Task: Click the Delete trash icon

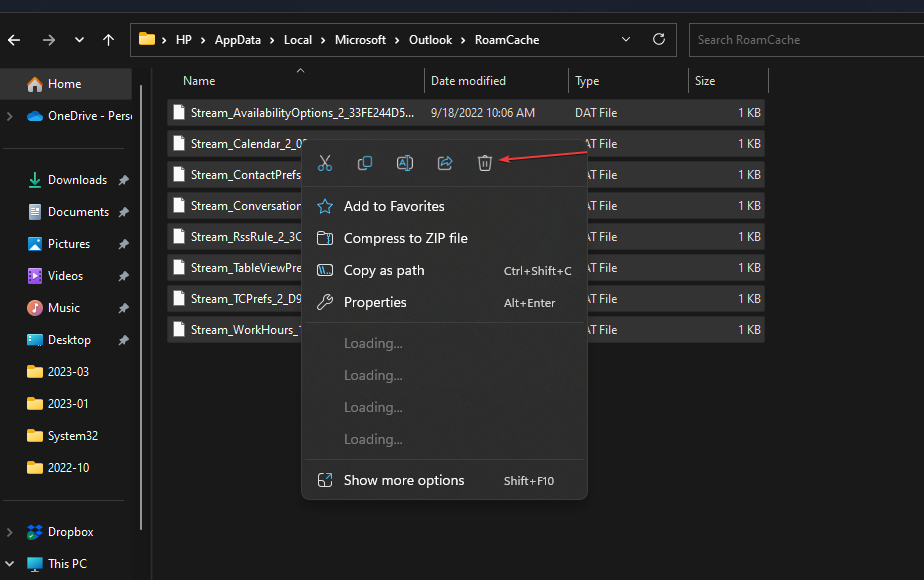Action: pos(485,163)
